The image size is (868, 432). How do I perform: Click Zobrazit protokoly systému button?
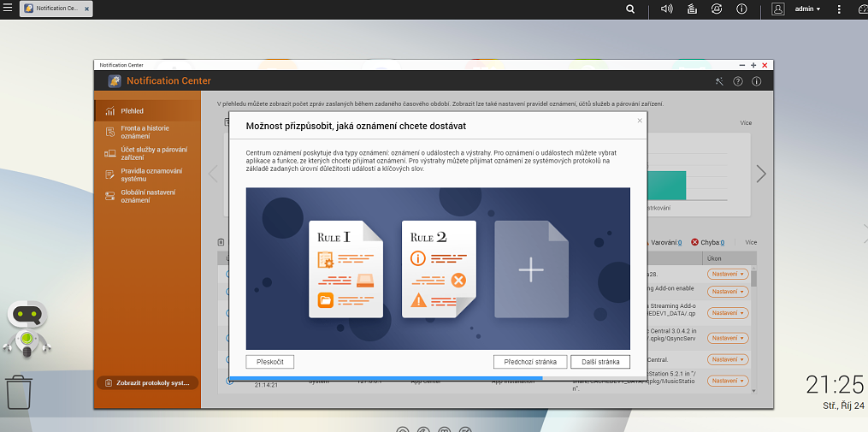[x=147, y=382]
